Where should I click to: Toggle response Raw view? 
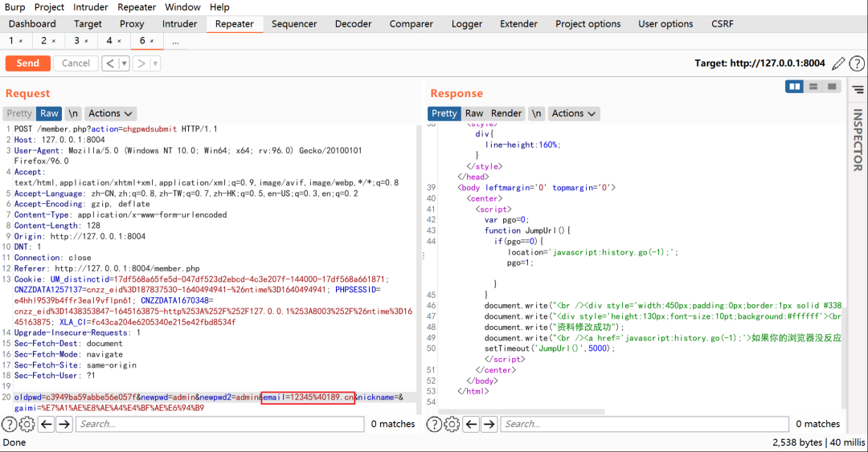tap(474, 113)
